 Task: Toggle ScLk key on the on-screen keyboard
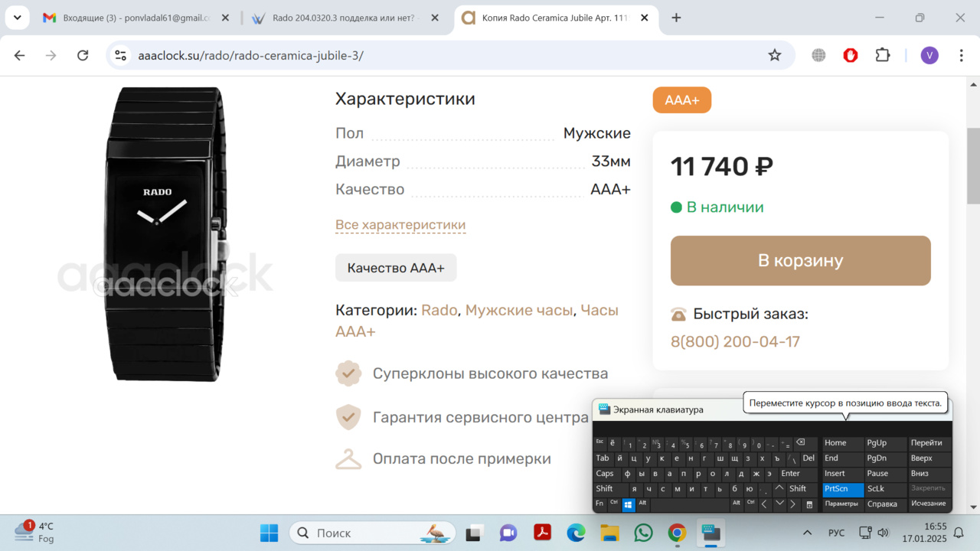[885, 488]
